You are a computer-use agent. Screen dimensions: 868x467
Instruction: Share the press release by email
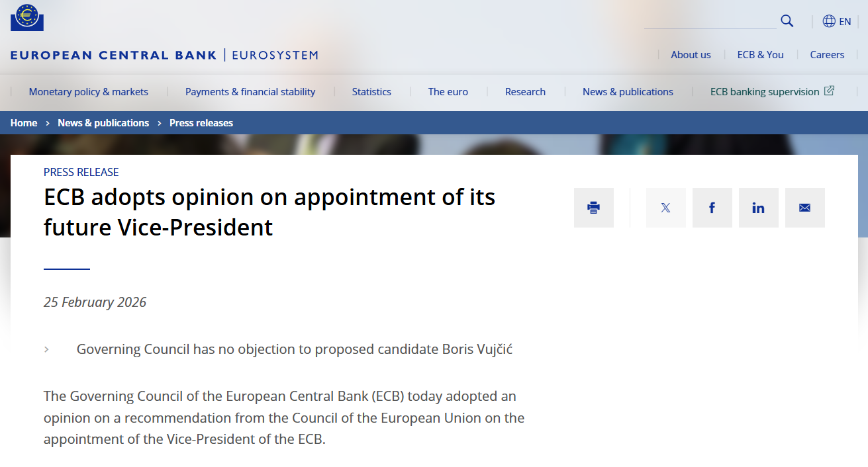pyautogui.click(x=804, y=208)
